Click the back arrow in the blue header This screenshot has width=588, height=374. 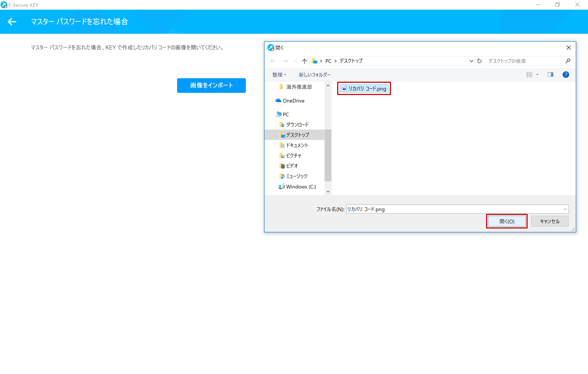click(12, 22)
